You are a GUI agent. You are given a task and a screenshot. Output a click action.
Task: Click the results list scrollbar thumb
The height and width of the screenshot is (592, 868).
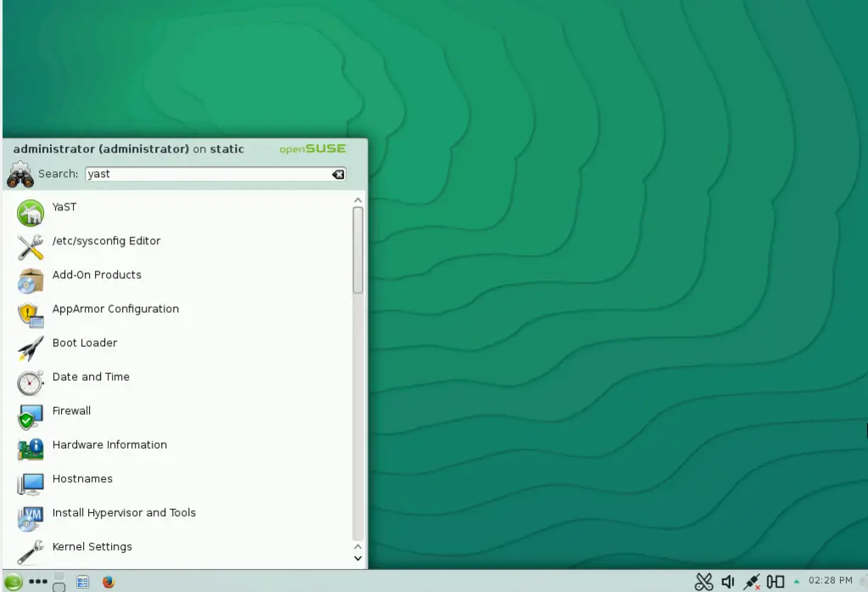358,249
